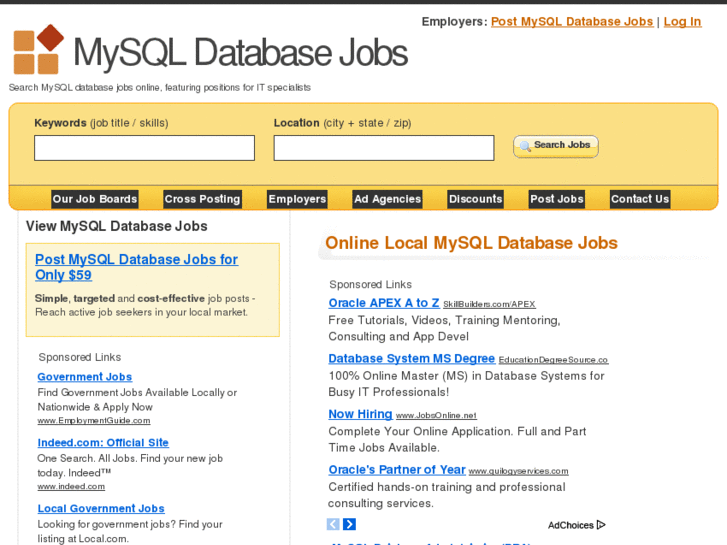Click the previous ads arrow icon
This screenshot has height=545, width=727.
pos(333,524)
